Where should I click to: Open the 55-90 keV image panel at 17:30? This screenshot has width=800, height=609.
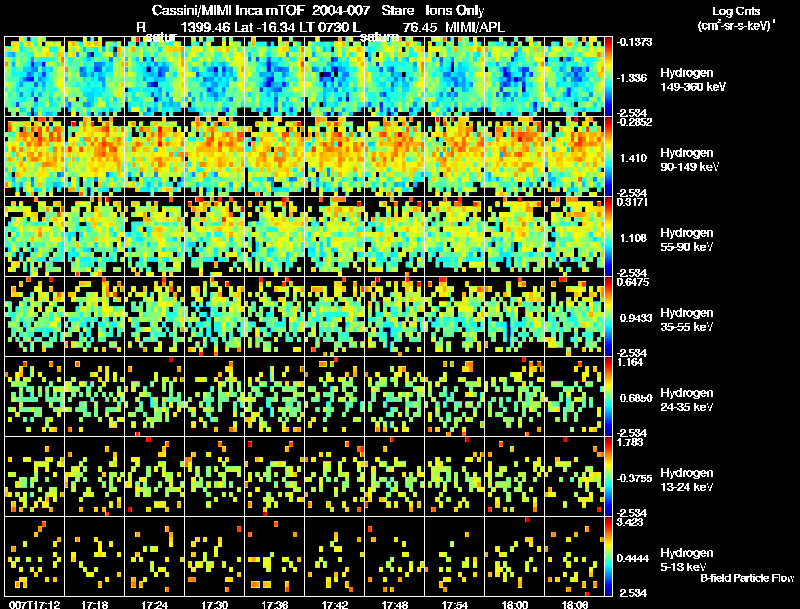tap(215, 237)
